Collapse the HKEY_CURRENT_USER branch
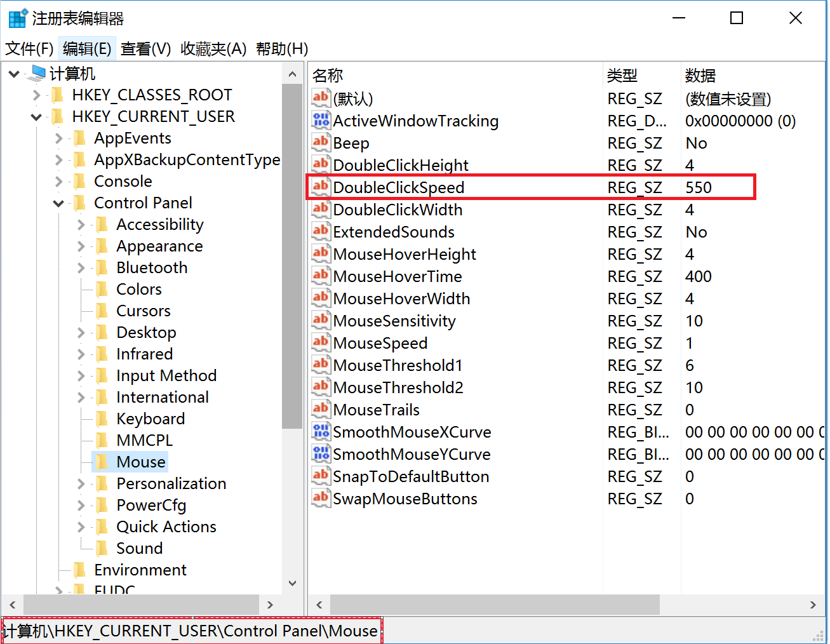This screenshot has width=830, height=644. point(36,116)
